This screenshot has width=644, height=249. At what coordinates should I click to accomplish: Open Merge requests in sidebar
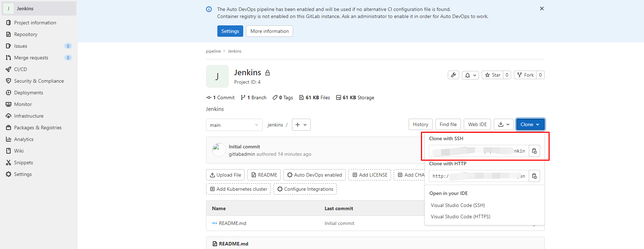pyautogui.click(x=31, y=58)
